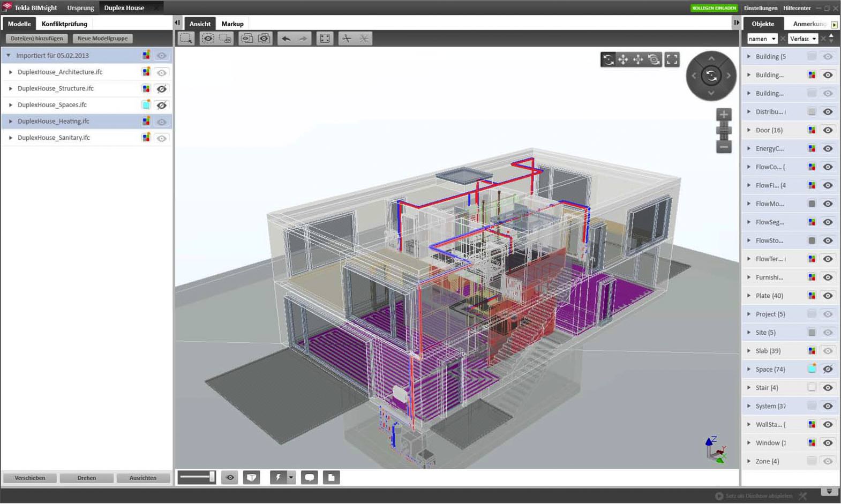Image resolution: width=841 pixels, height=504 pixels.
Task: Expand the Plate (40) object group
Action: [x=749, y=296]
